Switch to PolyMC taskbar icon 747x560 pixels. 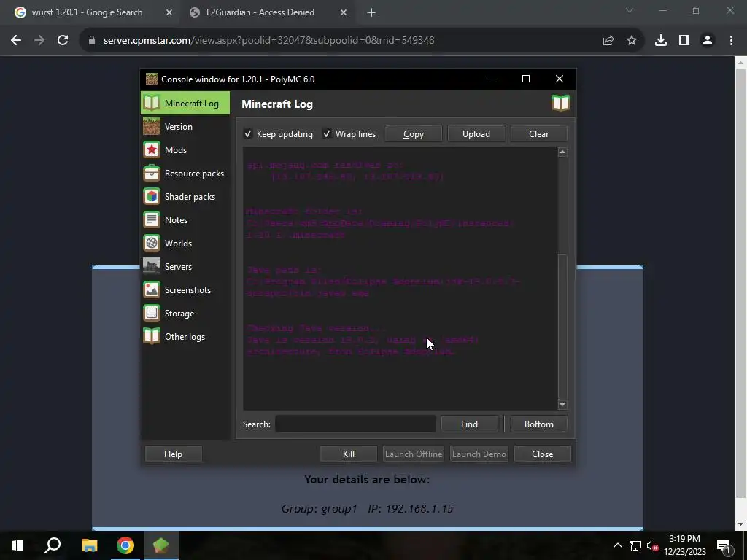(161, 545)
